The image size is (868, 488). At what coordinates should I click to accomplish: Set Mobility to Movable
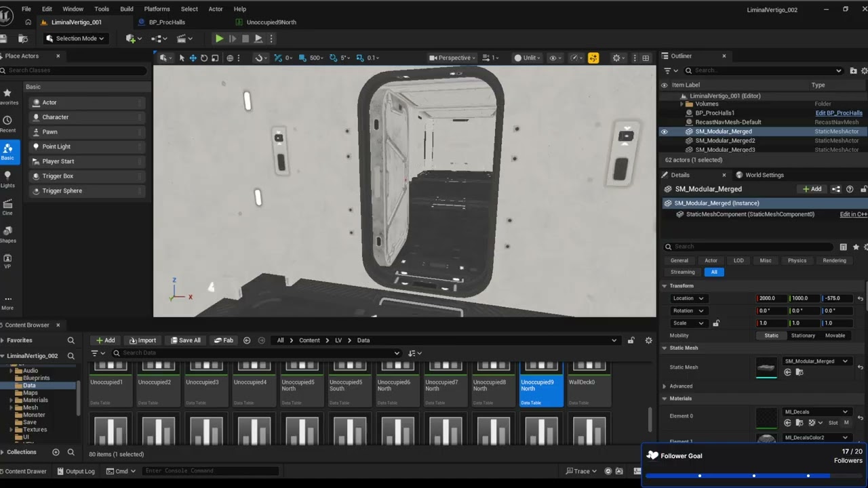coord(835,335)
